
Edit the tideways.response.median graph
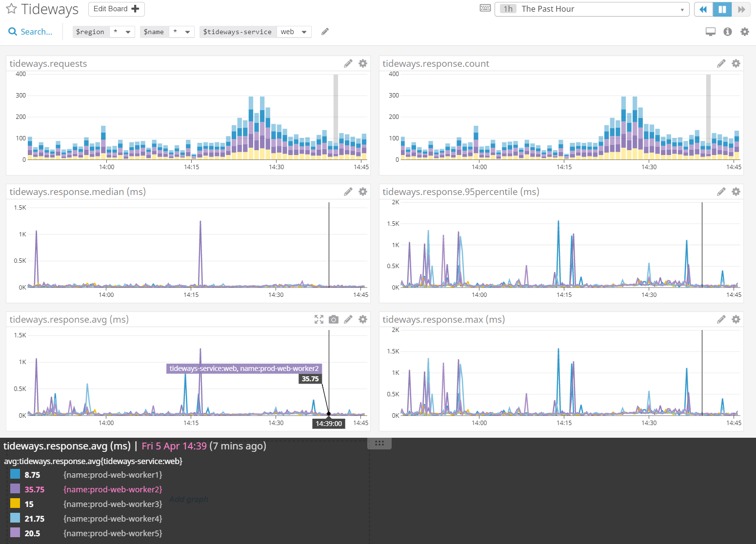click(348, 192)
